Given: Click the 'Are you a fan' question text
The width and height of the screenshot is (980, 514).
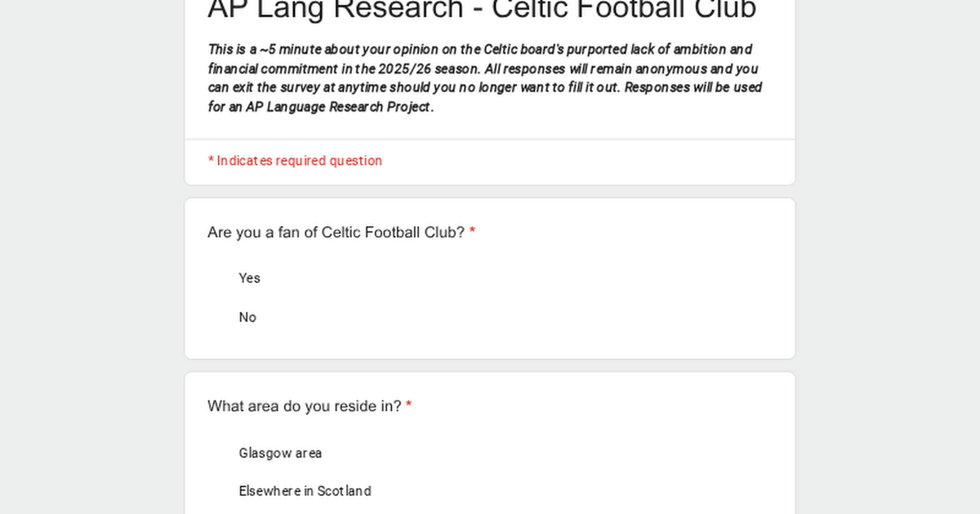Looking at the screenshot, I should tap(336, 233).
